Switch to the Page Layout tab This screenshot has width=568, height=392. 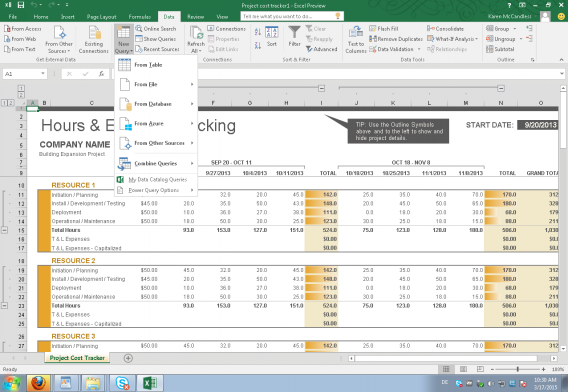[x=101, y=17]
